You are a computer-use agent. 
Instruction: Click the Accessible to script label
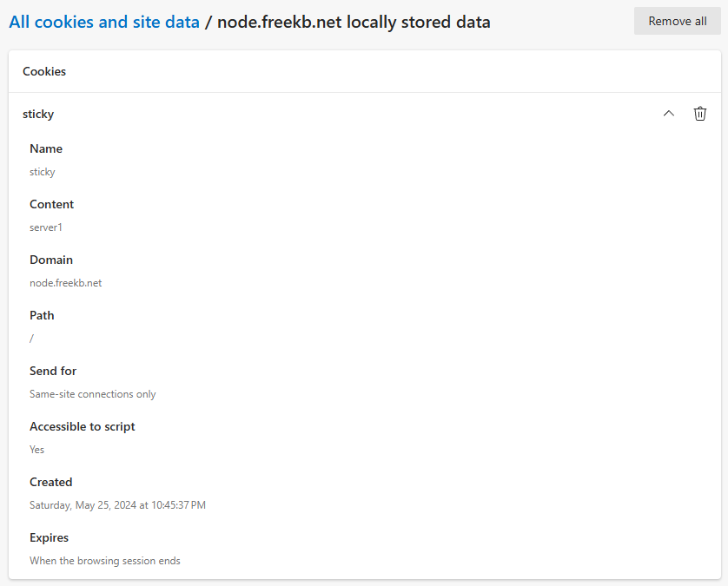click(83, 427)
